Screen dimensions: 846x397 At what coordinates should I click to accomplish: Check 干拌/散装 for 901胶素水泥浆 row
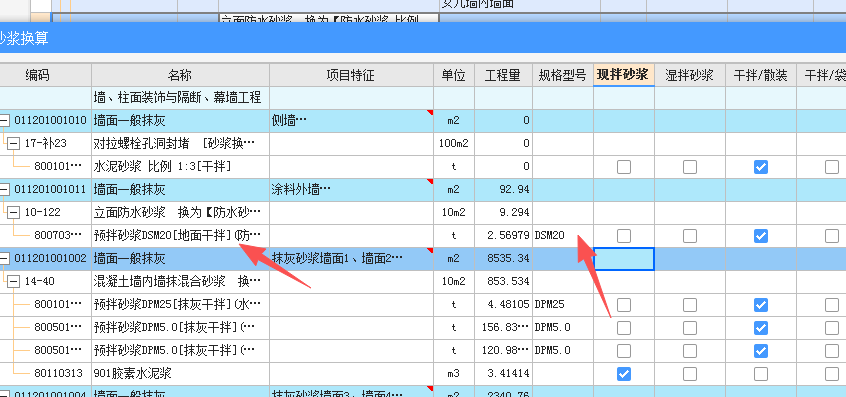(x=761, y=374)
